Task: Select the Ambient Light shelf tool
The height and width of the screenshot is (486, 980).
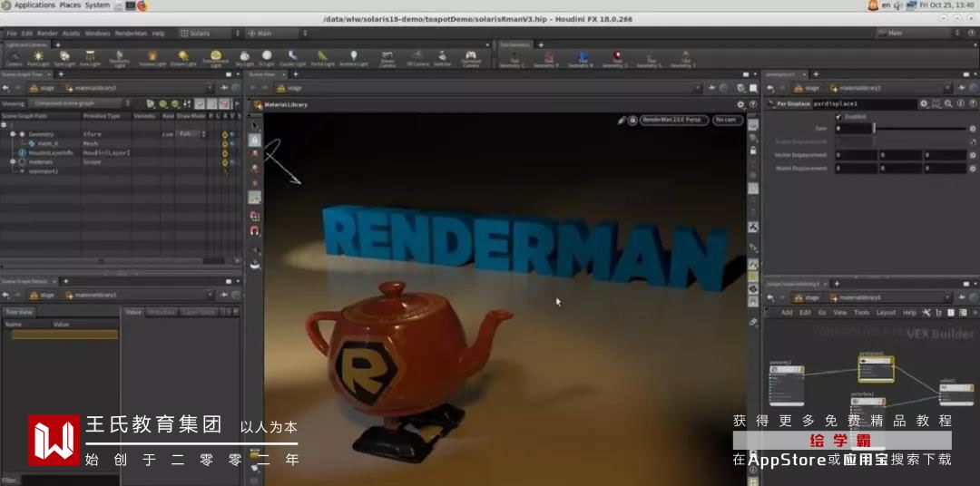Action: pyautogui.click(x=354, y=58)
